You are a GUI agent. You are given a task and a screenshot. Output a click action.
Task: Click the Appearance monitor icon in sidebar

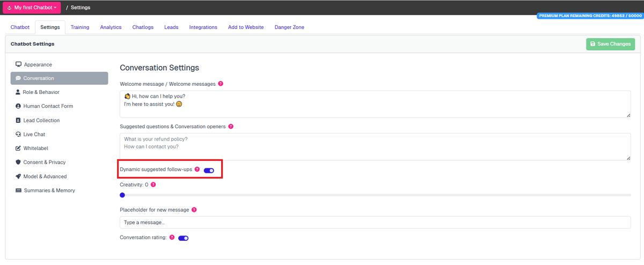coord(18,64)
